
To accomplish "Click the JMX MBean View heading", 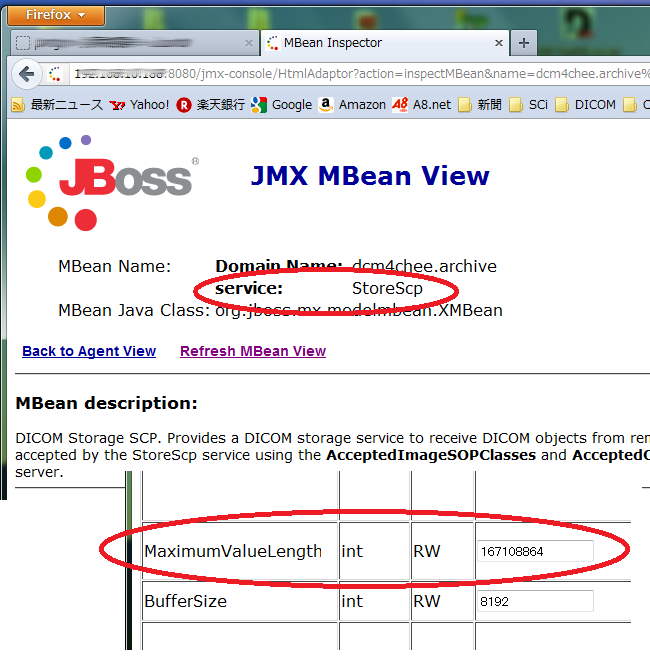I will (x=370, y=175).
